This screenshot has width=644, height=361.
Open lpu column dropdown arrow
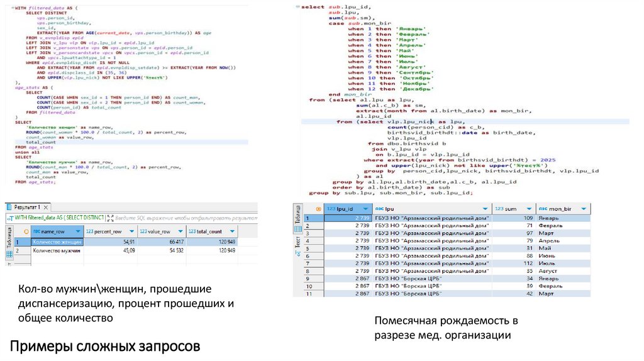[x=485, y=209]
